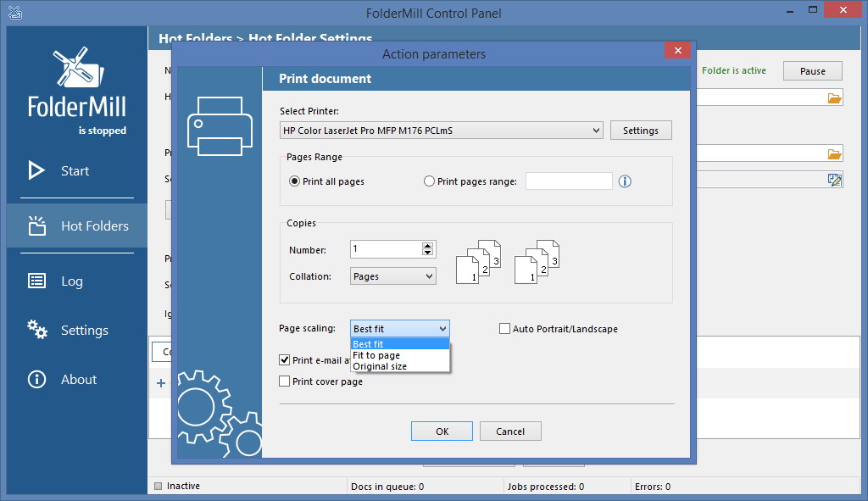Click second folder browse icon behind dialog

coord(834,153)
